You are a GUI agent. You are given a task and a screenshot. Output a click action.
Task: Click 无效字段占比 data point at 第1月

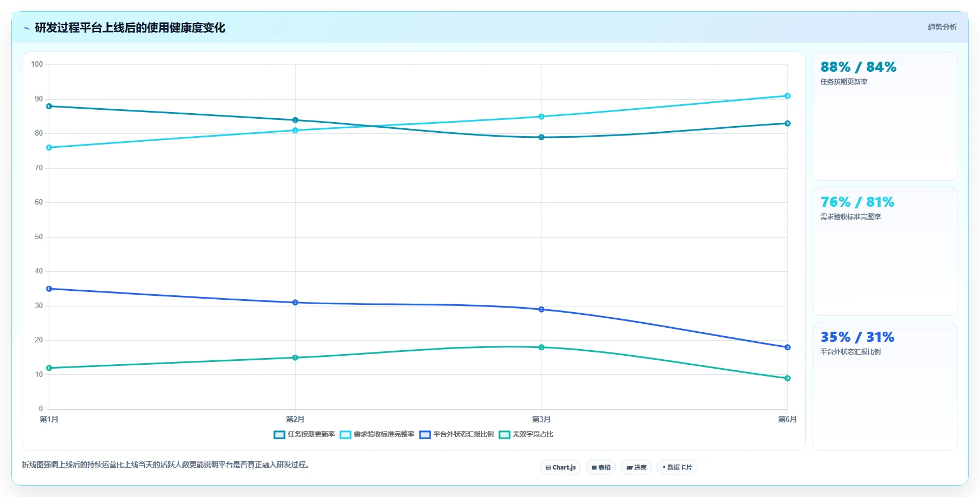pyautogui.click(x=49, y=368)
